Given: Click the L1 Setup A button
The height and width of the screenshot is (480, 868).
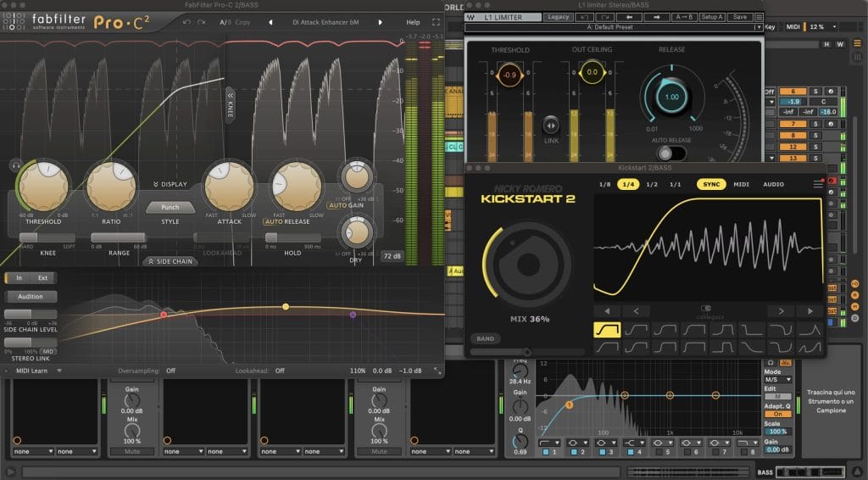Looking at the screenshot, I should [711, 17].
